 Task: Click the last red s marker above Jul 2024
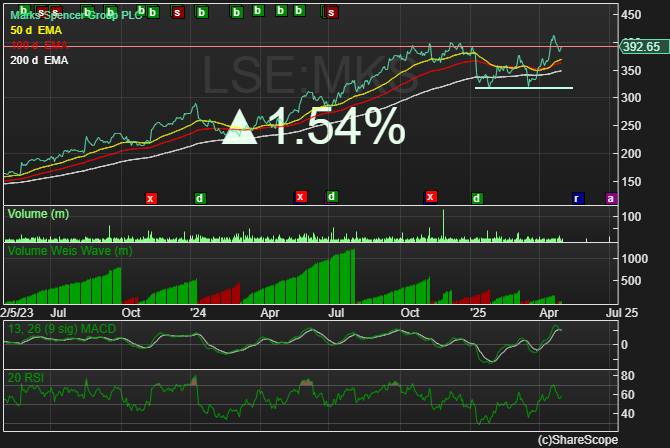coord(332,13)
